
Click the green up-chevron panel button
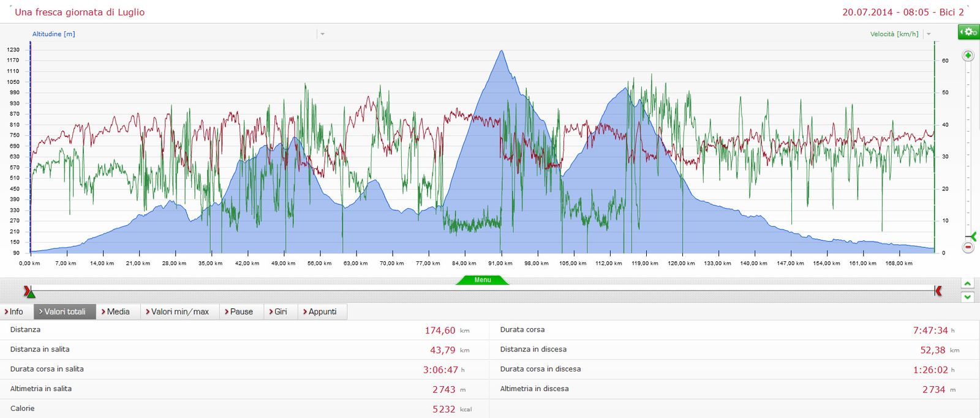click(967, 284)
